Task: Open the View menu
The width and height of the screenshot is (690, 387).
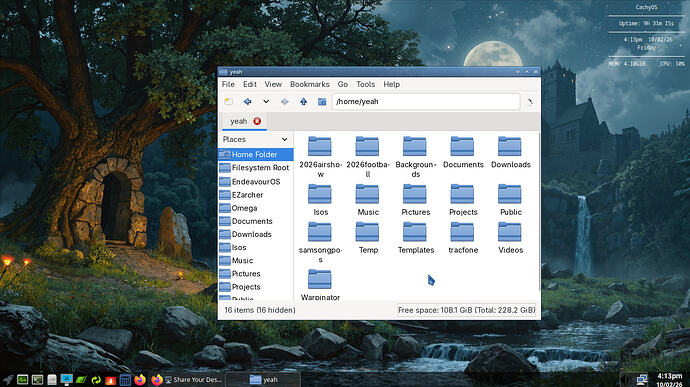Action: [x=273, y=84]
